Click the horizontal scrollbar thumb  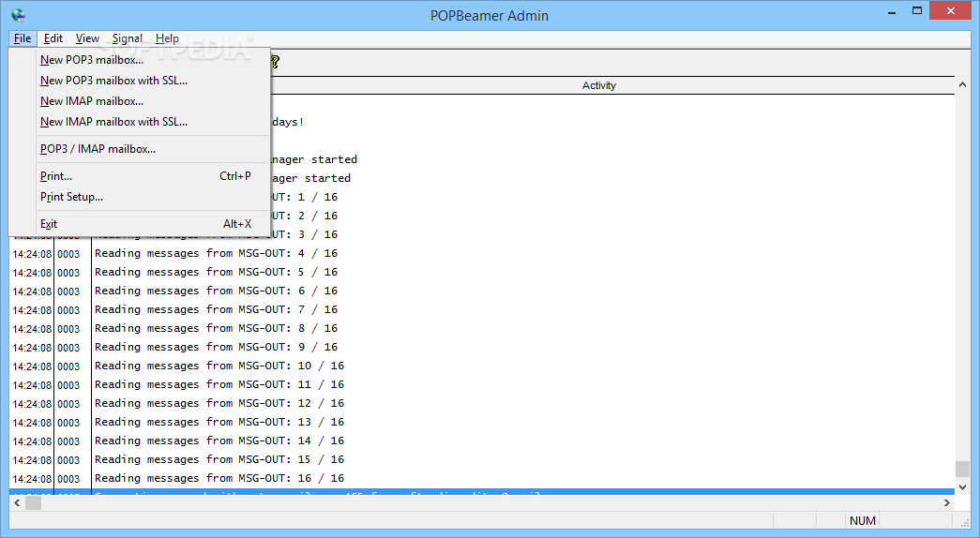coord(33,502)
